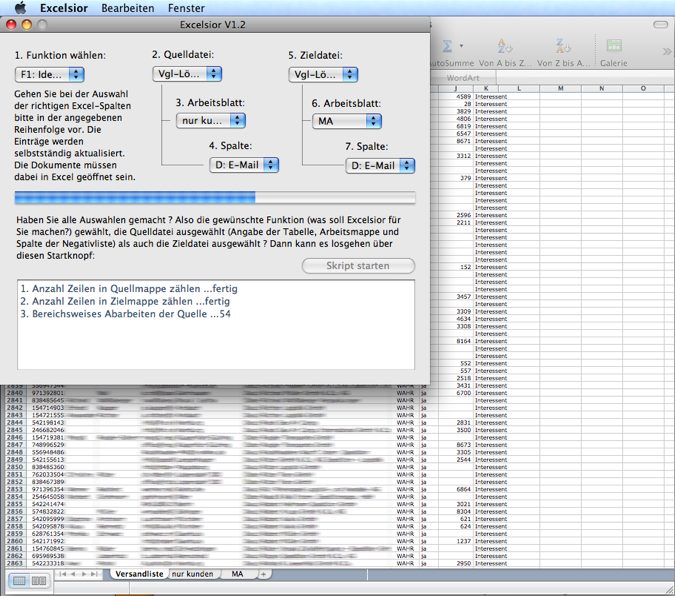Viewport: 675px width, 596px height.
Task: Click cell with value 971392801
Action: pos(47,393)
